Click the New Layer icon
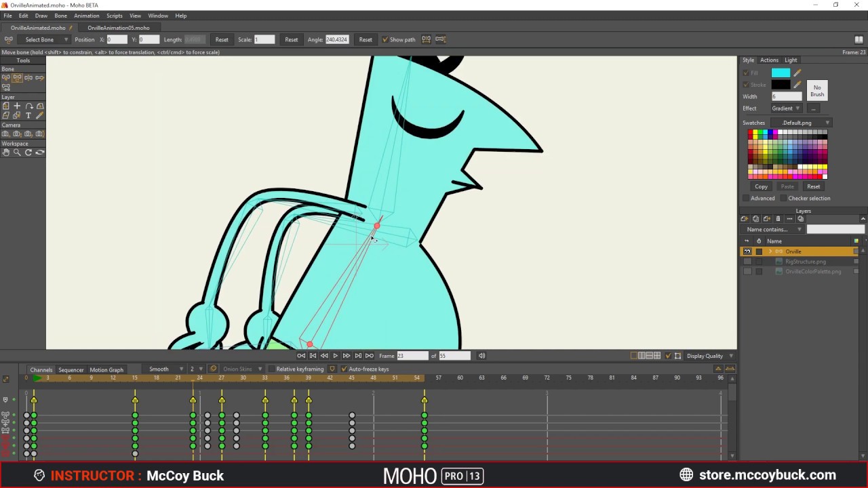This screenshot has width=868, height=488. click(745, 219)
